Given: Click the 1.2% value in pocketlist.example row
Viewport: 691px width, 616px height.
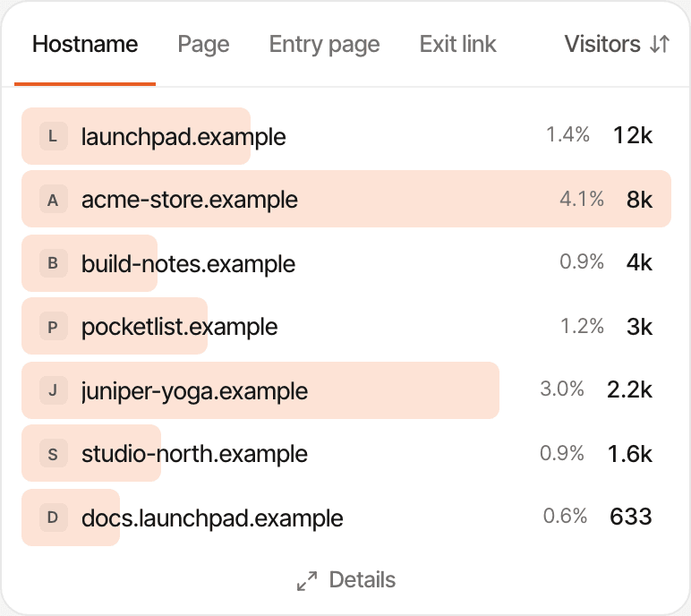Looking at the screenshot, I should coord(582,327).
